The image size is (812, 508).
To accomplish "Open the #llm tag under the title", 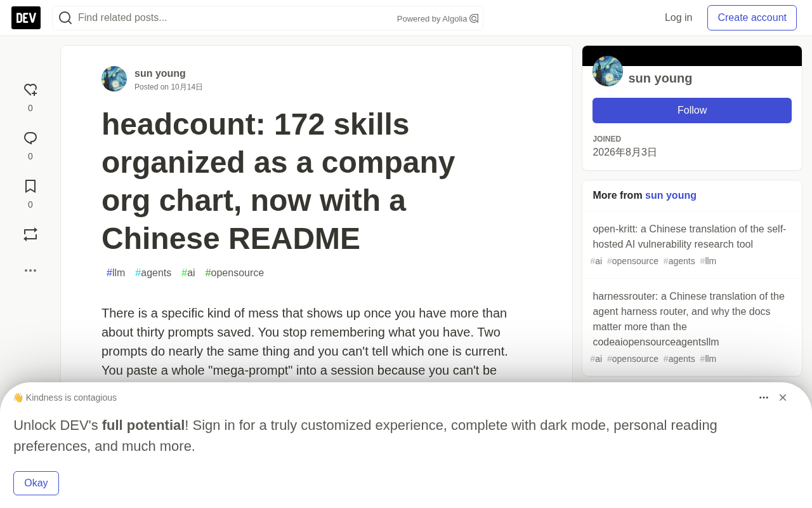I will [x=116, y=273].
